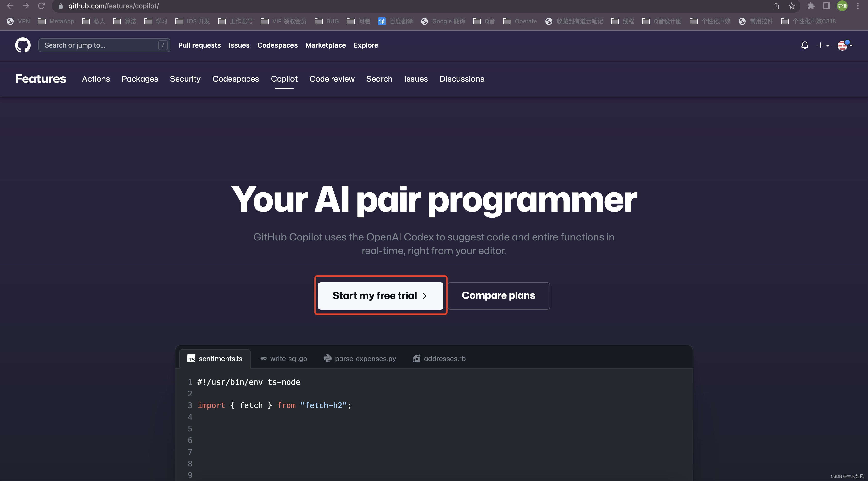Reload the page with refresh icon

pos(41,6)
